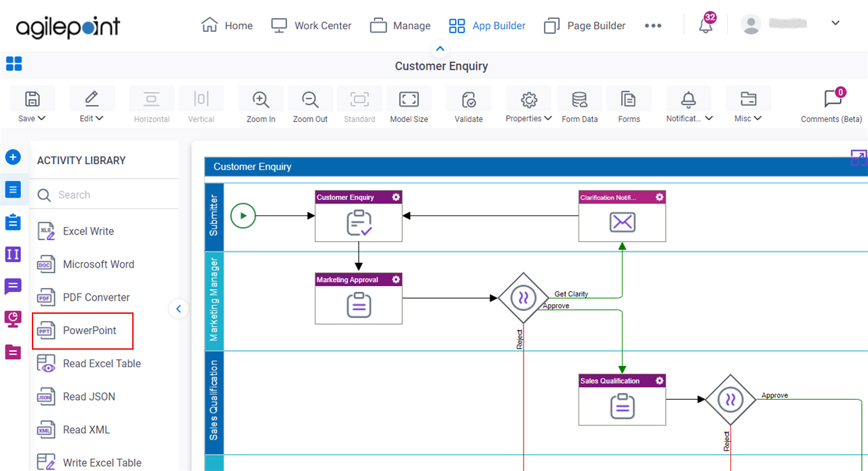868x471 pixels.
Task: Select the purple brackets sidebar icon
Action: tap(13, 254)
